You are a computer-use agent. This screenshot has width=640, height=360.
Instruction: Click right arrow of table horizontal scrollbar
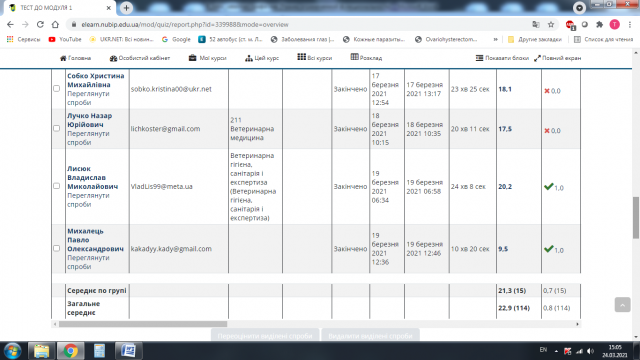pos(577,324)
